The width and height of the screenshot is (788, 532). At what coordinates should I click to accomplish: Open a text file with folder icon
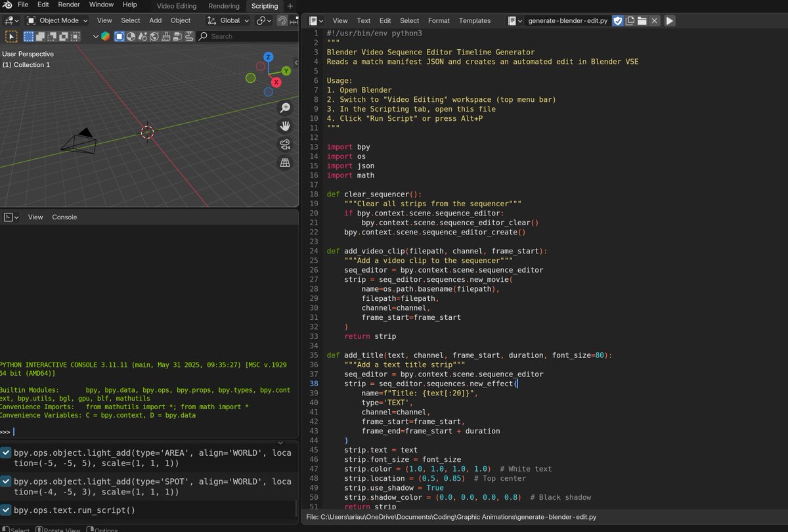click(642, 21)
